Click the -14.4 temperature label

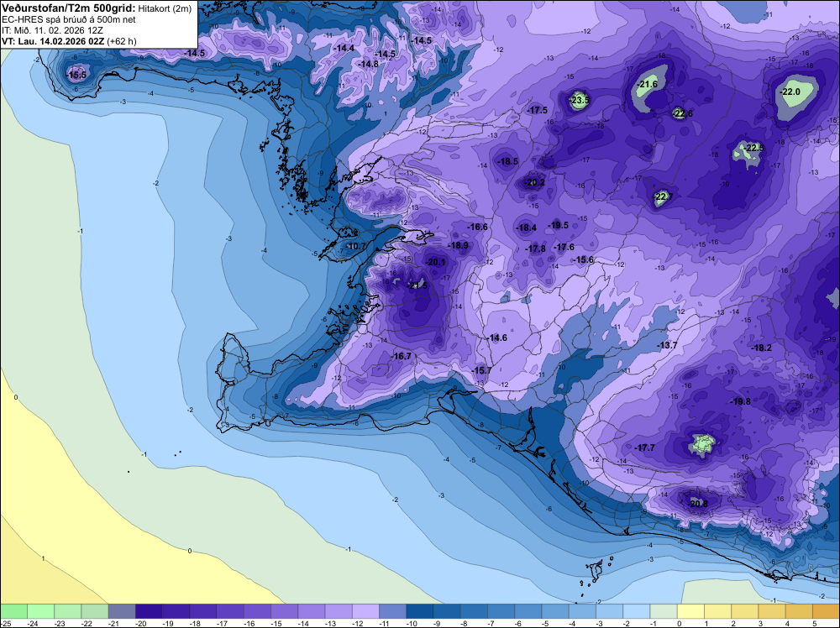[344, 48]
